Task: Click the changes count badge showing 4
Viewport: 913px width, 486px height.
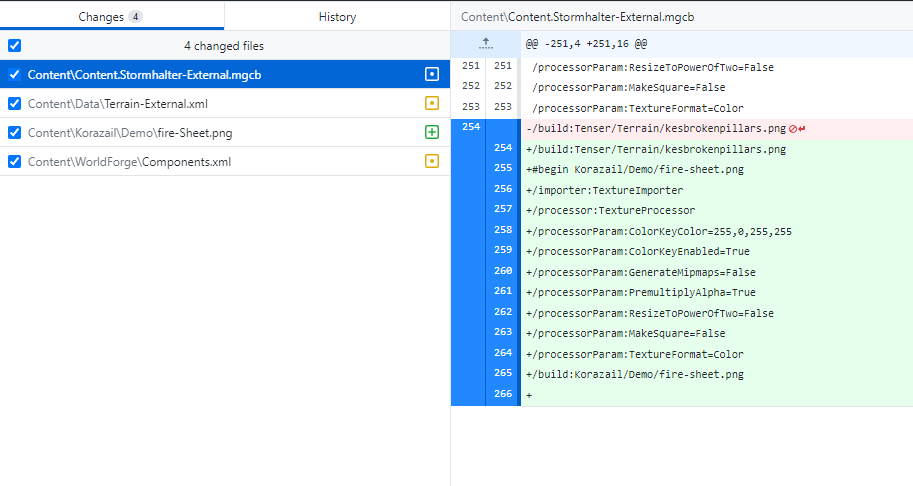Action: [x=135, y=16]
